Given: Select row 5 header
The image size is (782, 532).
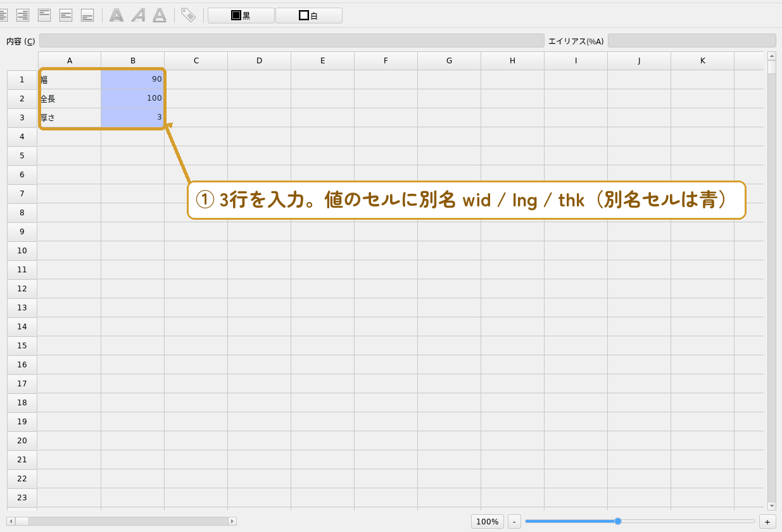Looking at the screenshot, I should click(22, 156).
